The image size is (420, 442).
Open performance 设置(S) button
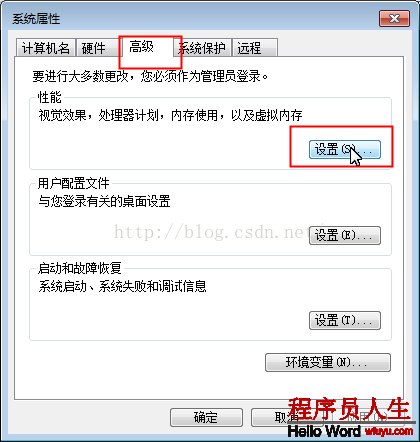point(345,149)
